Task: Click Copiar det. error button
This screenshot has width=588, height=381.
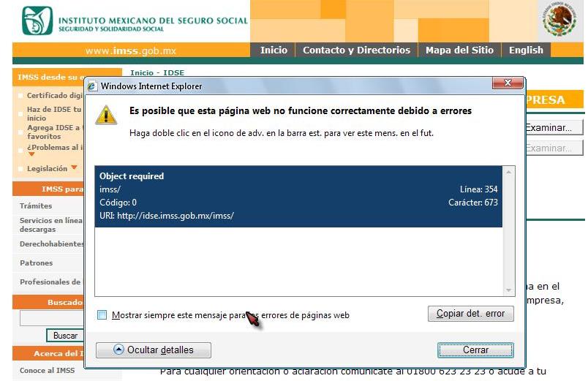Action: point(471,314)
